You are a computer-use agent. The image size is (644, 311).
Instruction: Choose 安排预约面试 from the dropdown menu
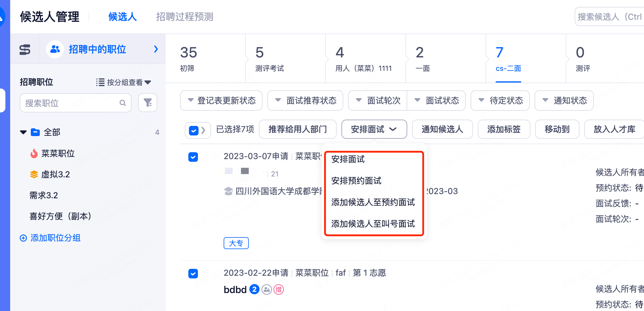(x=356, y=181)
